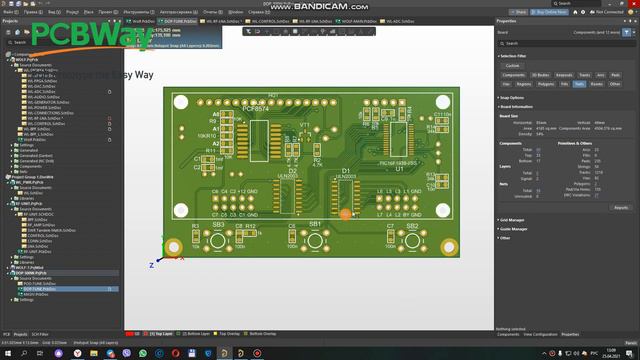
Task: Click the Save icon in the title bar
Action: click(x=11, y=4)
